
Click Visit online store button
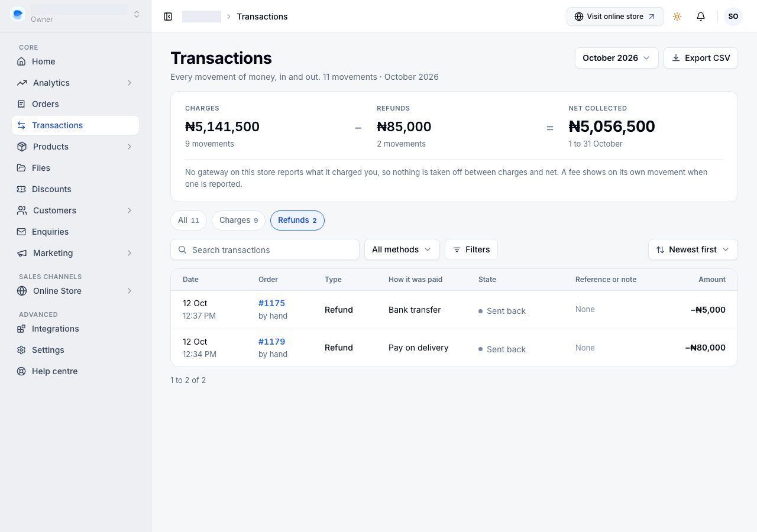[615, 17]
